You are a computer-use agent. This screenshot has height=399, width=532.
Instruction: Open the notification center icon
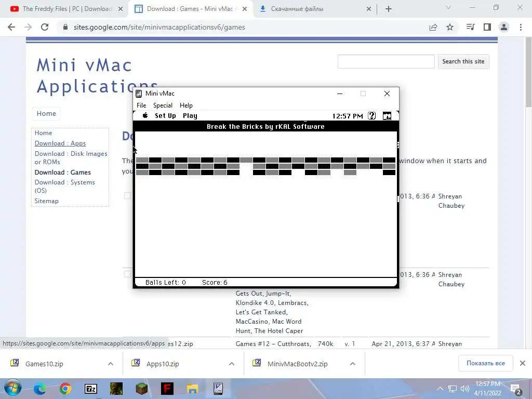516,390
